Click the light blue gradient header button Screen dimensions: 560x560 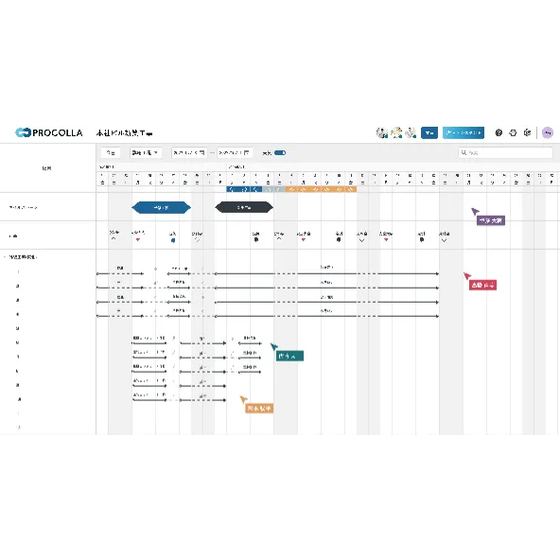[x=463, y=132]
